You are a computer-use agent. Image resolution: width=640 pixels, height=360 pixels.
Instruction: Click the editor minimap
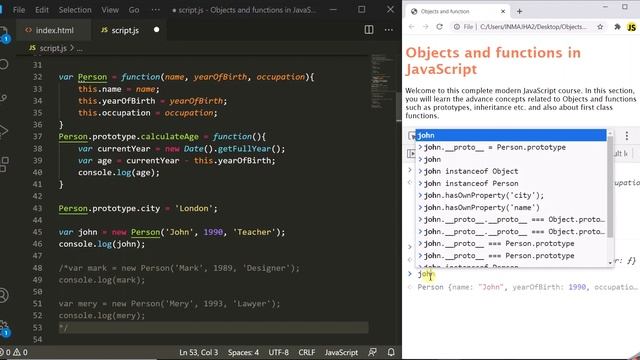(x=382, y=82)
